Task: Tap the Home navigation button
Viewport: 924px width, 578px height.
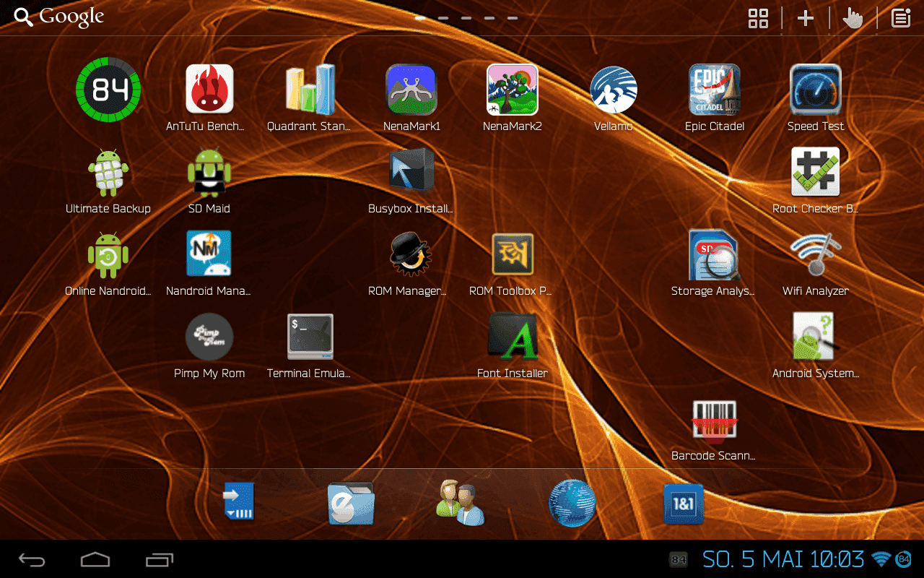Action: pos(95,558)
